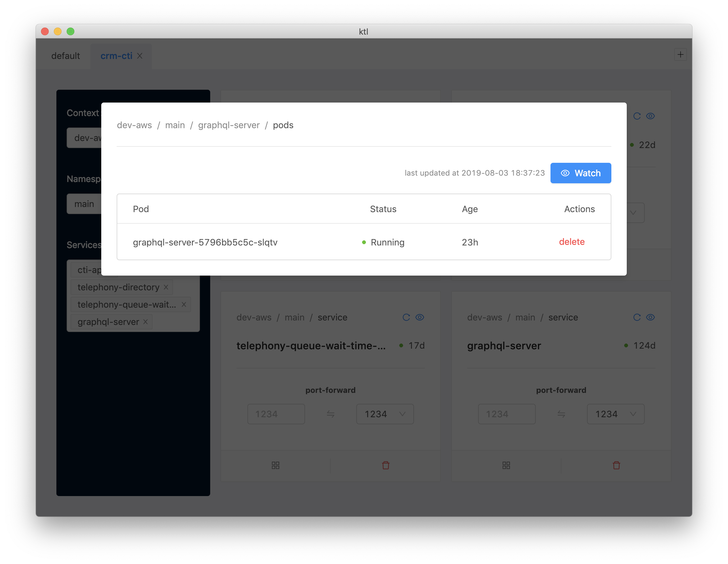This screenshot has width=728, height=564.
Task: Remove telephony-directory tag from Services
Action: tap(166, 287)
